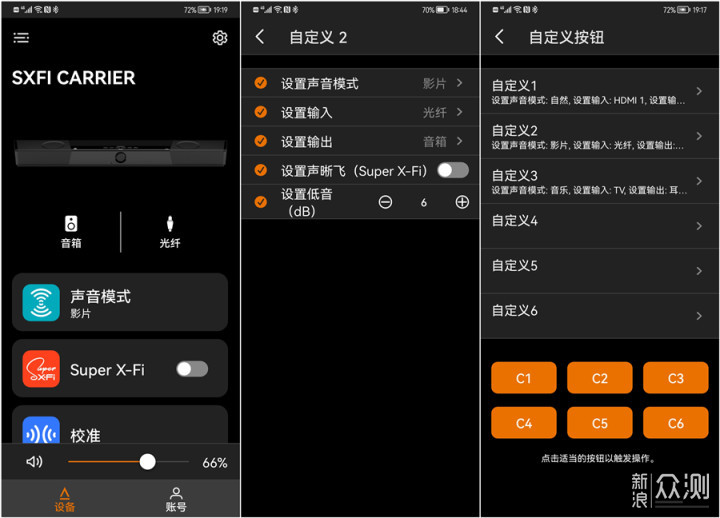Uncheck the 设置输出 checkbox

(x=261, y=141)
